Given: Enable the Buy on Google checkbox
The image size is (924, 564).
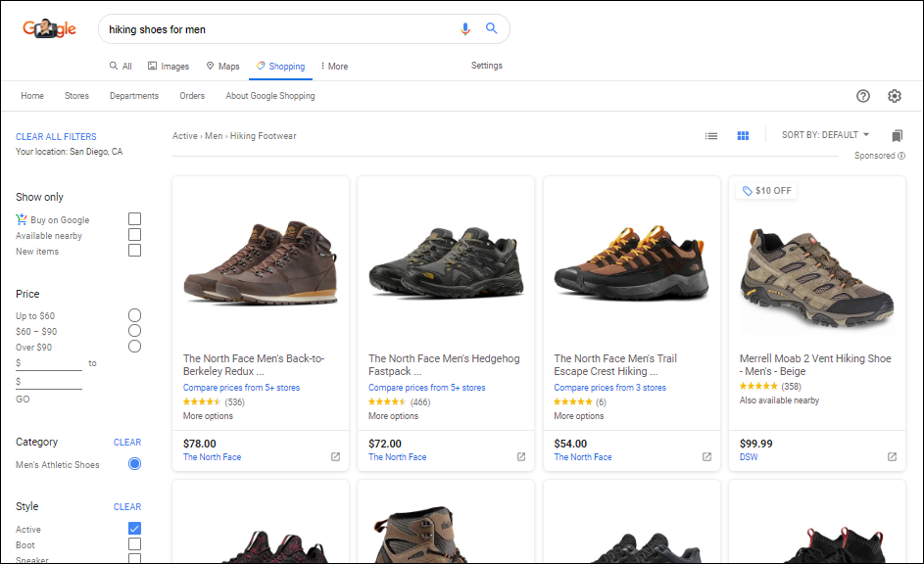Looking at the screenshot, I should 134,218.
